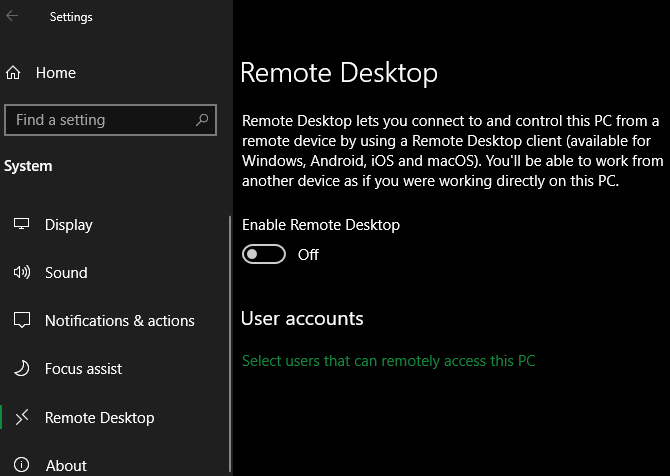Viewport: 670px width, 476px height.
Task: Click the magnifier icon in search box
Action: click(x=201, y=120)
